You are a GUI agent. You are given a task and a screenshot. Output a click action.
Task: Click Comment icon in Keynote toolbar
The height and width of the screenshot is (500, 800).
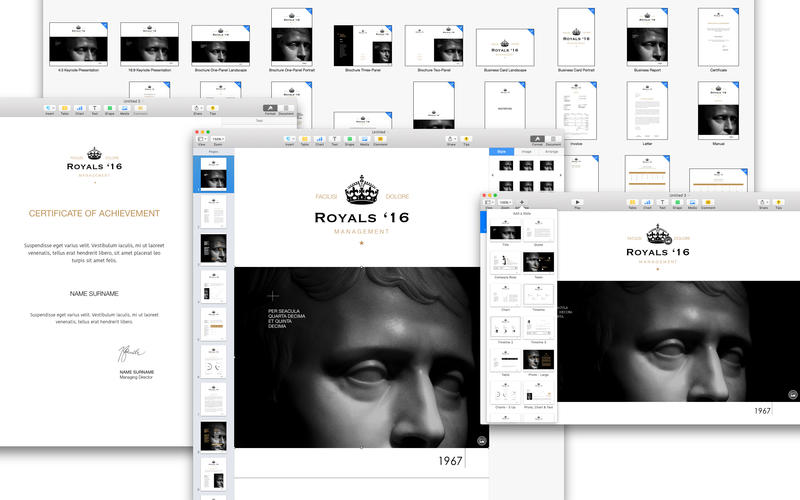point(708,202)
